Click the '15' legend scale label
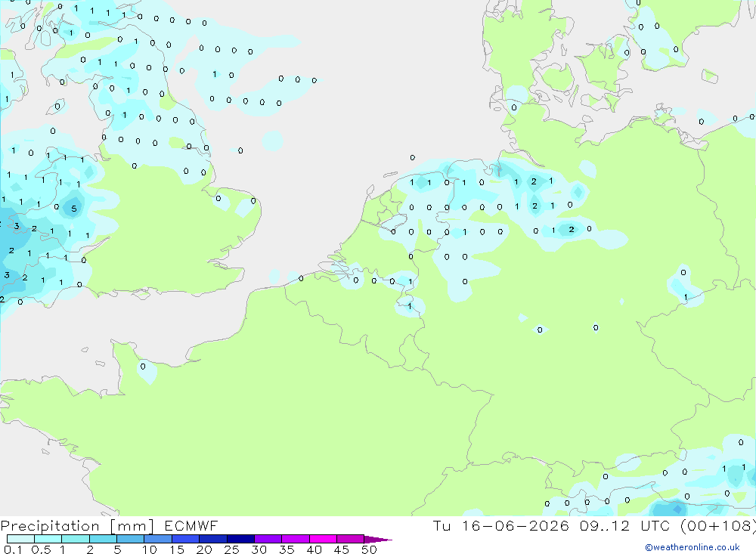The width and height of the screenshot is (756, 554). coord(176,549)
